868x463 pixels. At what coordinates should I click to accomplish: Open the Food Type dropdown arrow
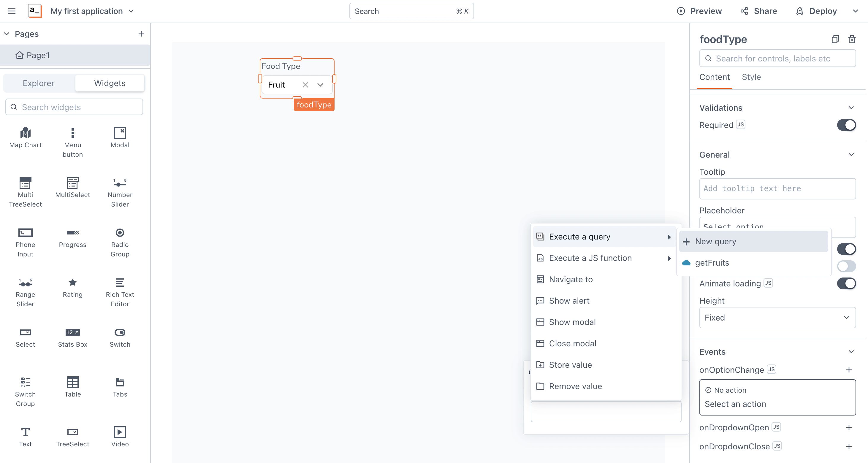click(x=320, y=85)
